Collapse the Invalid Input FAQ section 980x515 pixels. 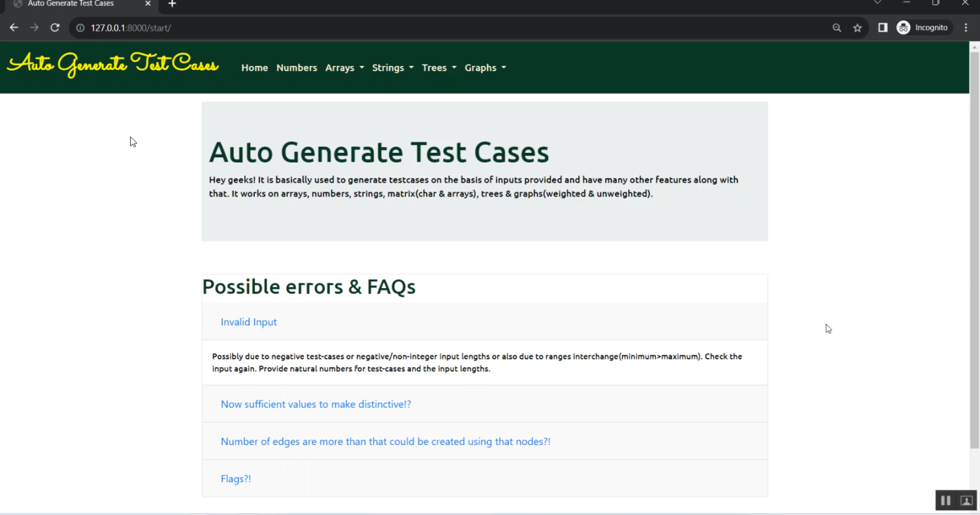point(249,322)
